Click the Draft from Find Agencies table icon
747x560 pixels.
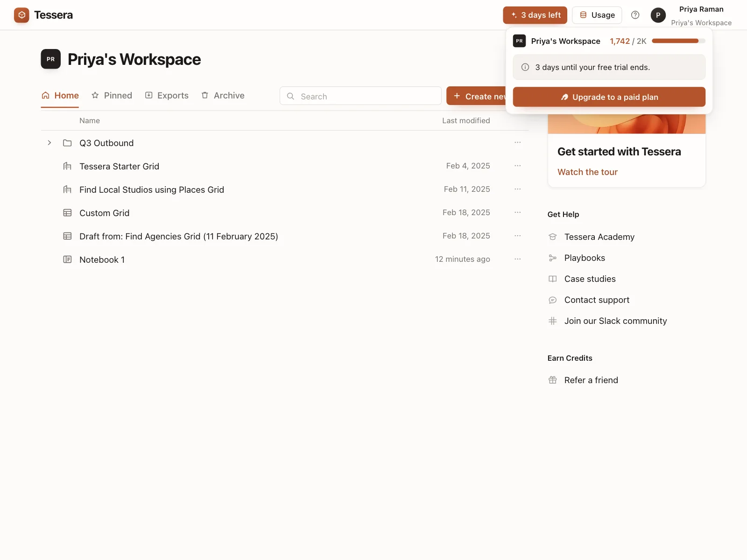tap(67, 236)
